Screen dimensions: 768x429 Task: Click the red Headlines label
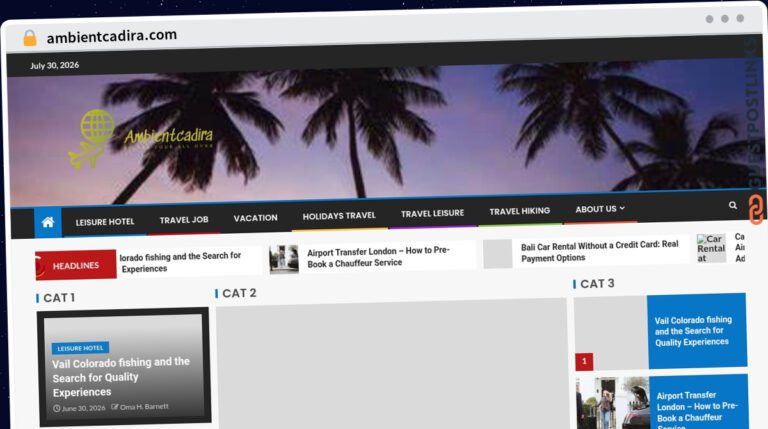pyautogui.click(x=76, y=265)
